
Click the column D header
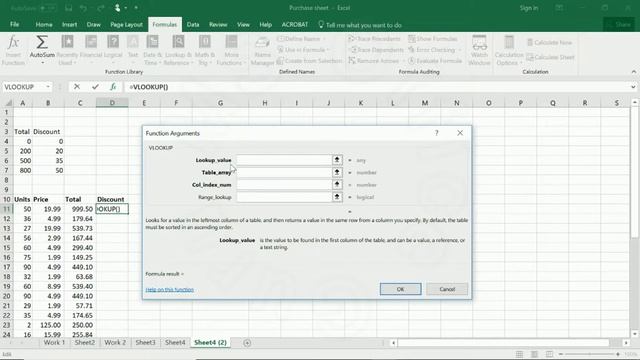click(x=112, y=103)
